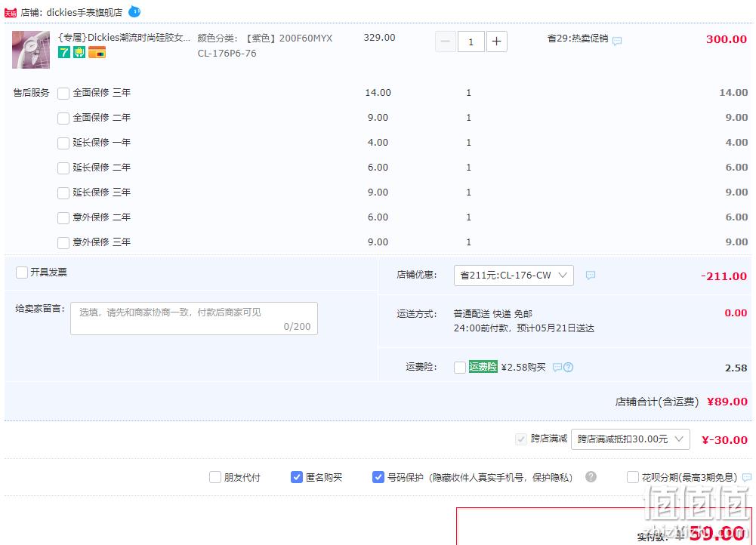Check 全面保修 三年 service option
The height and width of the screenshot is (545, 756).
pyautogui.click(x=63, y=93)
